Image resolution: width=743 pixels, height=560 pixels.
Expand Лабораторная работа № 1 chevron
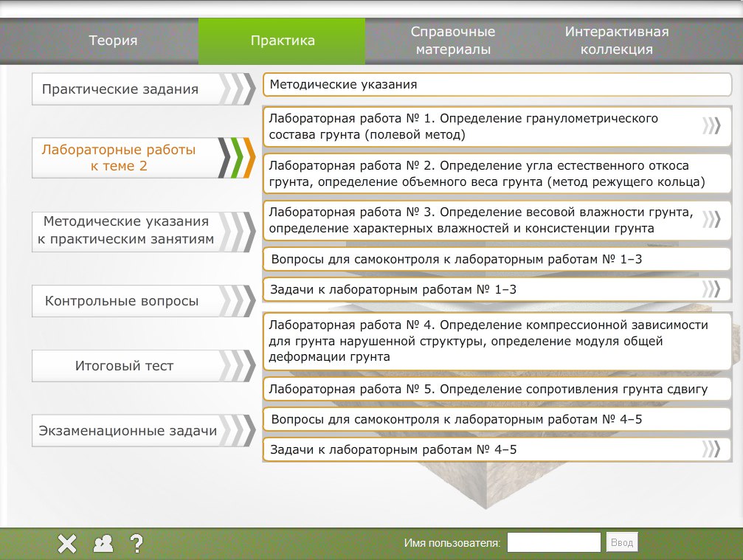[x=711, y=126]
